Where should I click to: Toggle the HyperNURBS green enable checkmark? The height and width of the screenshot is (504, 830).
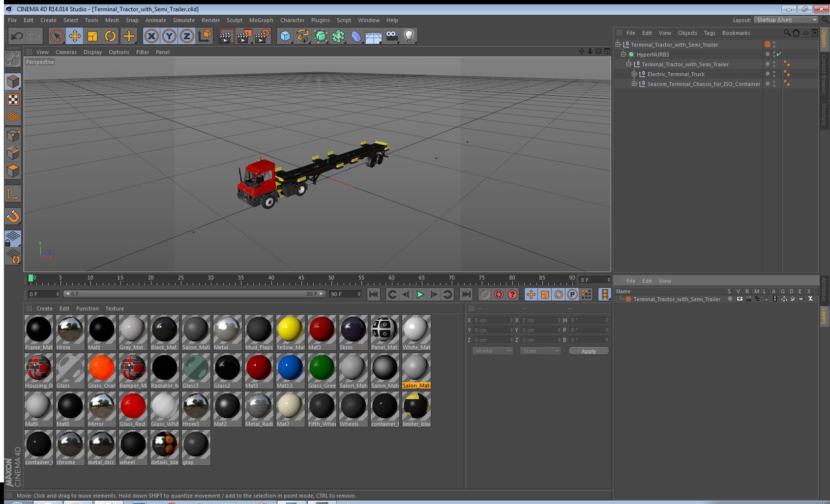point(779,55)
